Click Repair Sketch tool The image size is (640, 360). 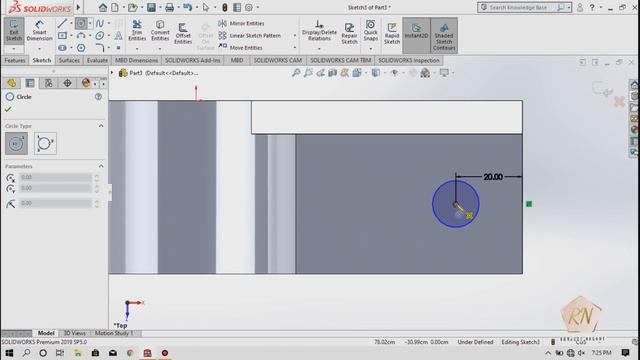[349, 33]
